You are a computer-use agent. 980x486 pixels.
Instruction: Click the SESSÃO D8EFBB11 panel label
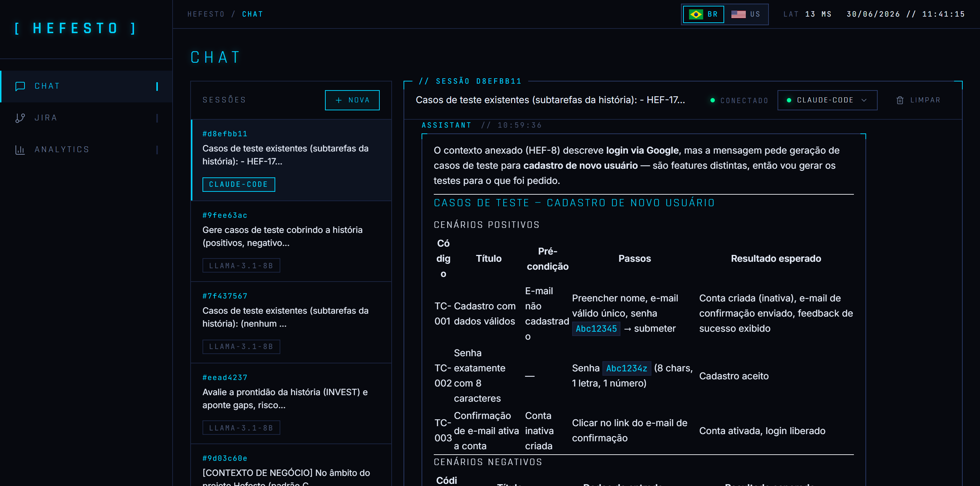[470, 81]
